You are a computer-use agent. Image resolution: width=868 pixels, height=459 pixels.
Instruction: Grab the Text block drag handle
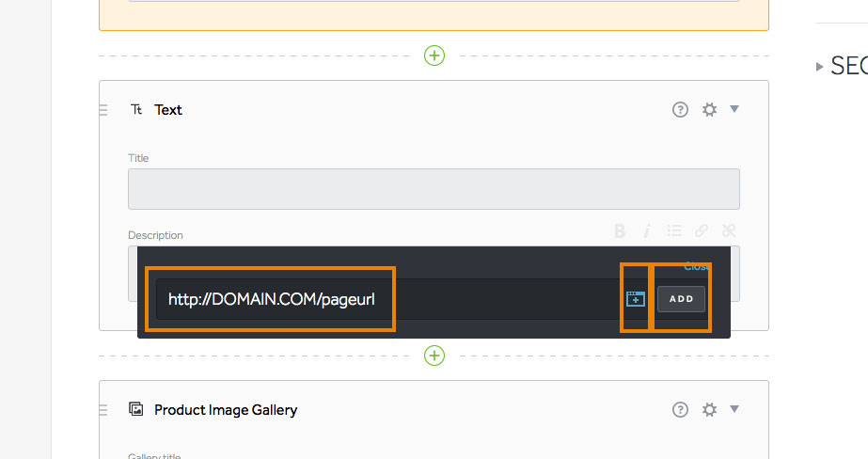pyautogui.click(x=103, y=110)
